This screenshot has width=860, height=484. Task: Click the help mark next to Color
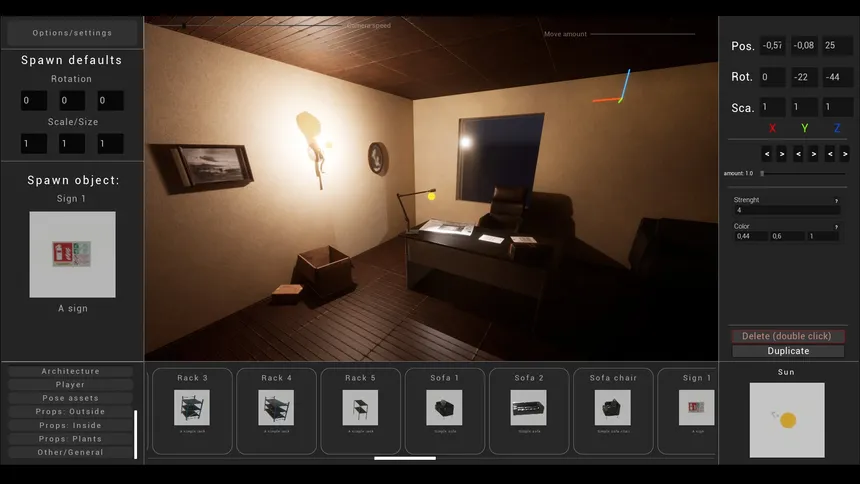click(836, 227)
